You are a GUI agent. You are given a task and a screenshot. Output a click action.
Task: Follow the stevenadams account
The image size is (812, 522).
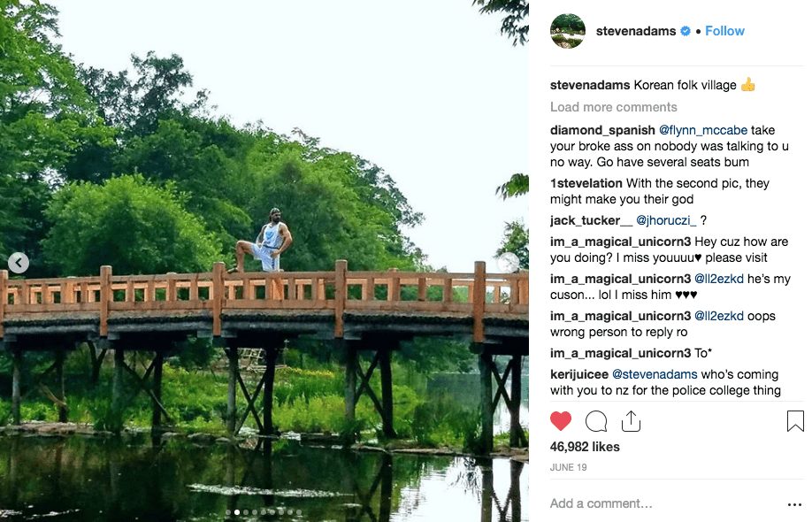725,31
